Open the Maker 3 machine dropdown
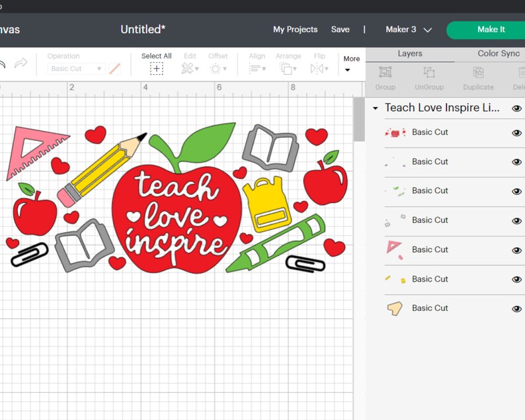The image size is (525, 420). [x=409, y=30]
